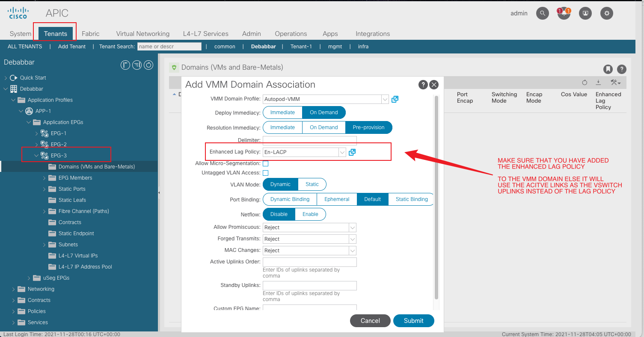The width and height of the screenshot is (644, 337).
Task: Switch to the Fabric tab
Action: 90,33
